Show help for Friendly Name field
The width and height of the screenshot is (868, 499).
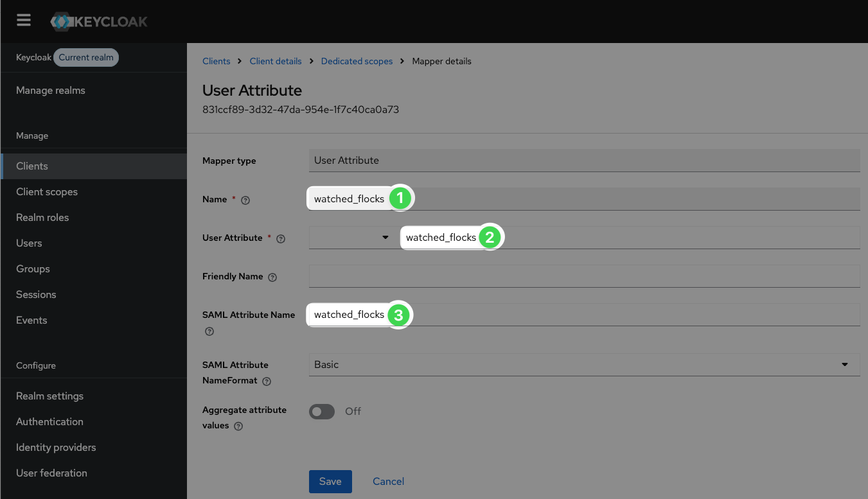pyautogui.click(x=272, y=277)
